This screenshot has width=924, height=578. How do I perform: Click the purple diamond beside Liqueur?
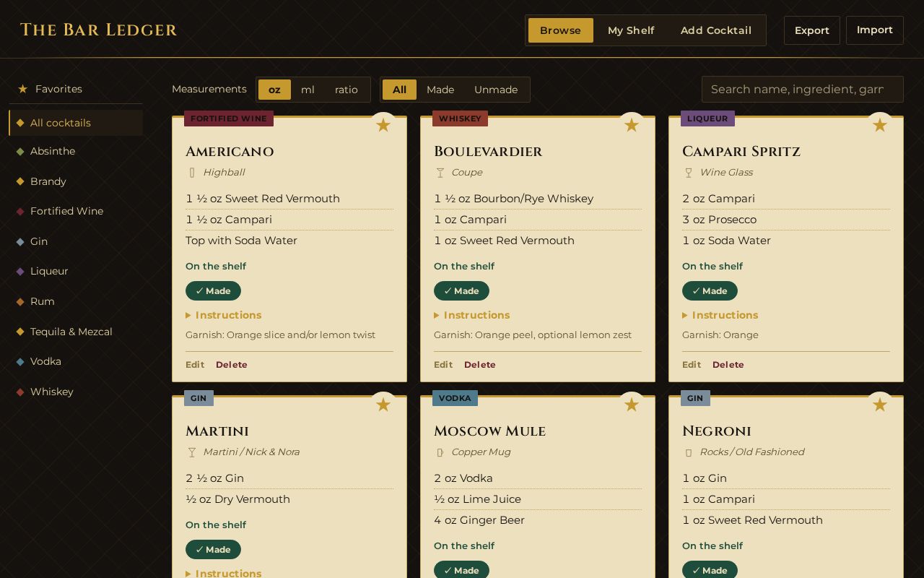20,272
